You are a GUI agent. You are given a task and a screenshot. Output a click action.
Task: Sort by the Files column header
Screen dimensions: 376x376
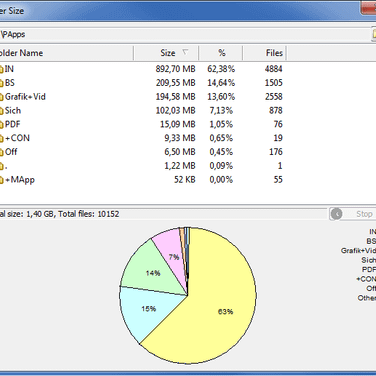coord(265,53)
